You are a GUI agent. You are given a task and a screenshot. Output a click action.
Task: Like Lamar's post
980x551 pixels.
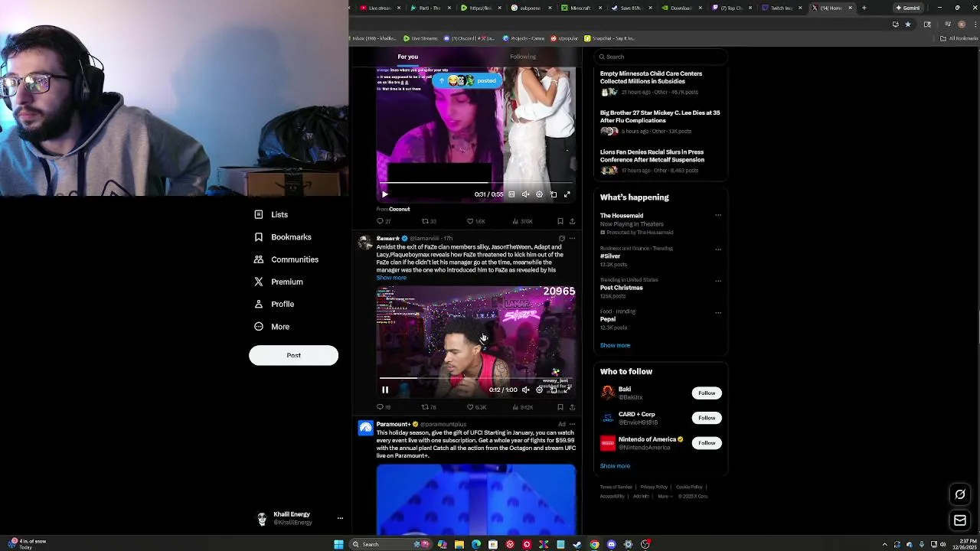(475, 407)
